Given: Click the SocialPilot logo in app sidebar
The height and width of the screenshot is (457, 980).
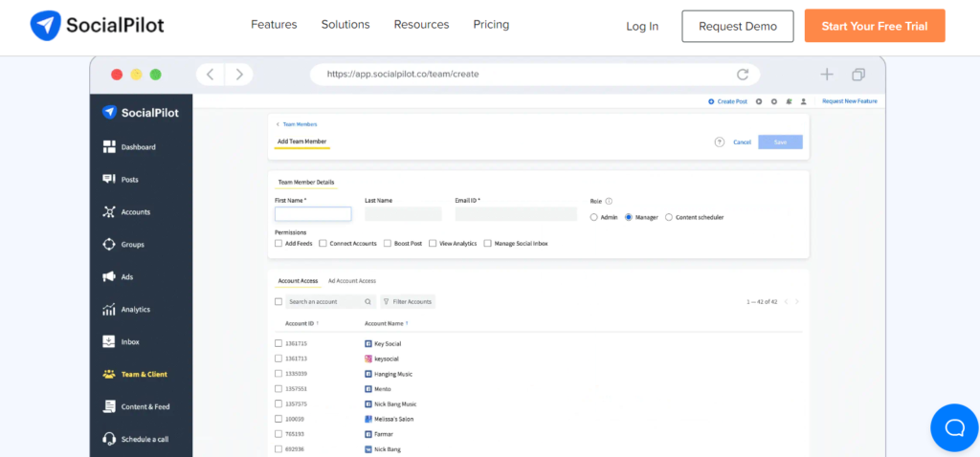Looking at the screenshot, I should (141, 113).
